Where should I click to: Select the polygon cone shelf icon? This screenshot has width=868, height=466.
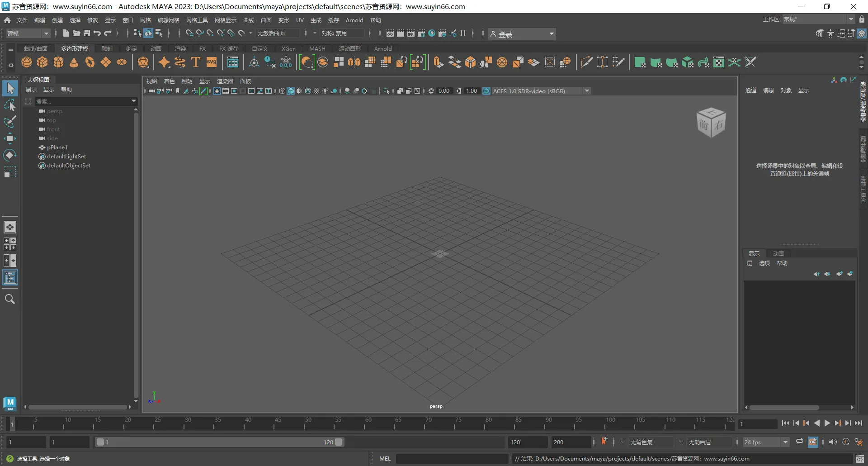tap(74, 62)
